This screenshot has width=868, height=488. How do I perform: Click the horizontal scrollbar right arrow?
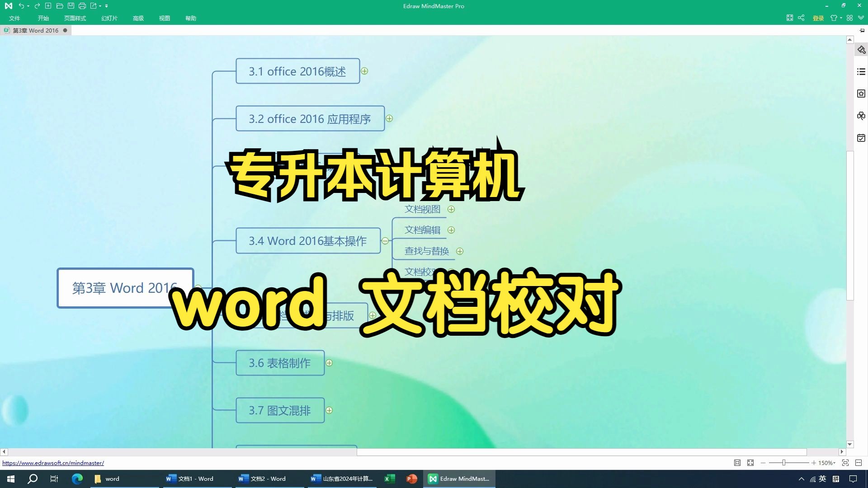click(x=842, y=452)
